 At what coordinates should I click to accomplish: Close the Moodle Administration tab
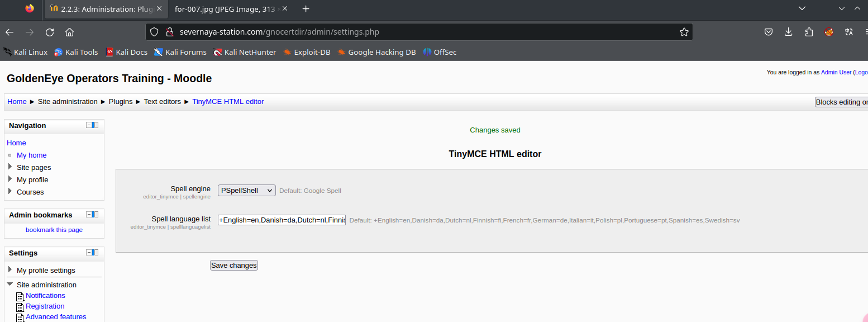tap(159, 8)
